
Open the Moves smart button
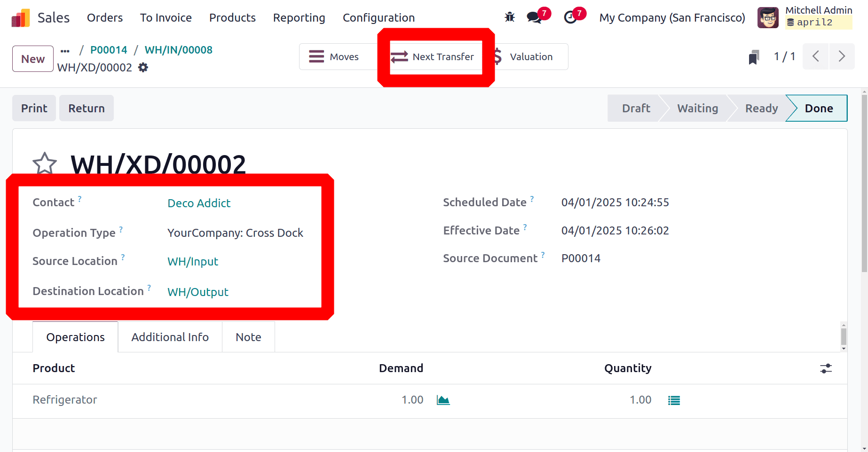338,57
